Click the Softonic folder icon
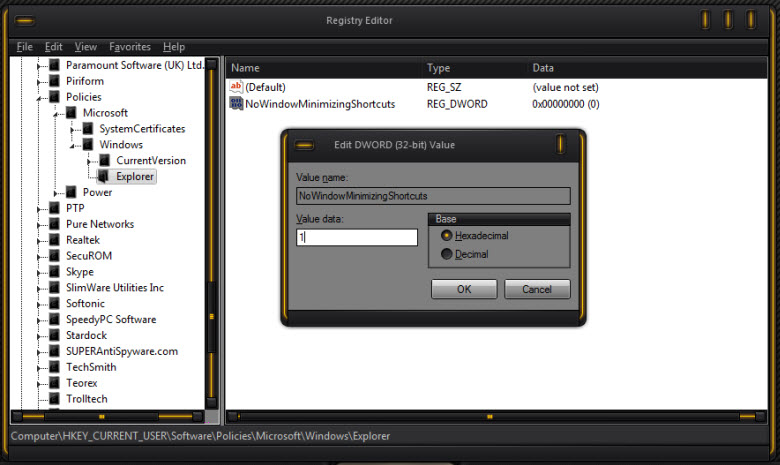The height and width of the screenshot is (465, 780). (55, 304)
